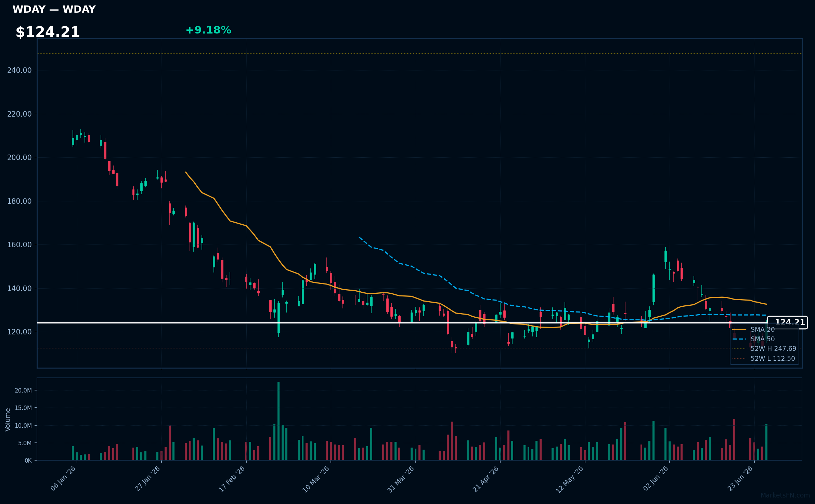Image resolution: width=815 pixels, height=504 pixels.
Task: Click the 17 Feb '26 date label
Action: click(232, 479)
